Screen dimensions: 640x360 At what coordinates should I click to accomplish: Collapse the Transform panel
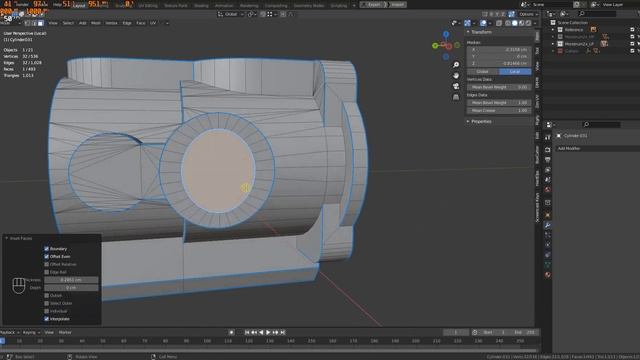(468, 32)
